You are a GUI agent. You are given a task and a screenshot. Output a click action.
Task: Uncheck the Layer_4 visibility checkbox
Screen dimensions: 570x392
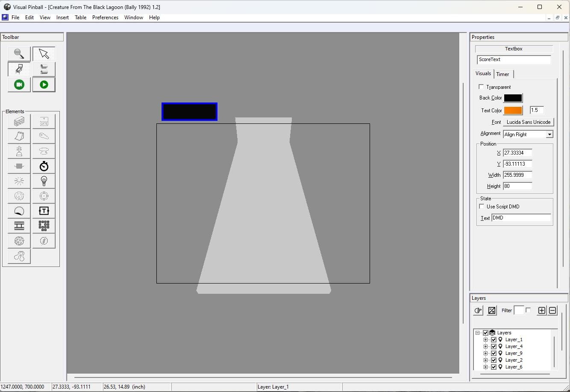[494, 346]
